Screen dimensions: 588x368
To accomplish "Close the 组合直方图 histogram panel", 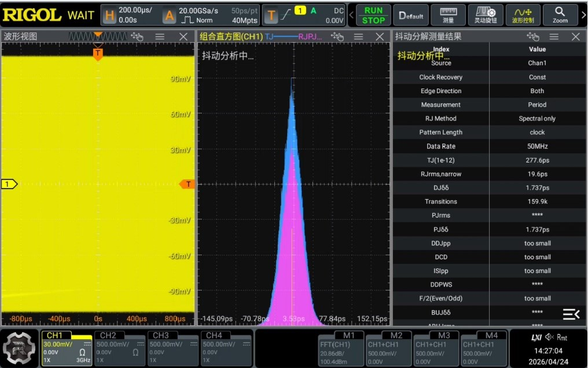I will point(380,36).
